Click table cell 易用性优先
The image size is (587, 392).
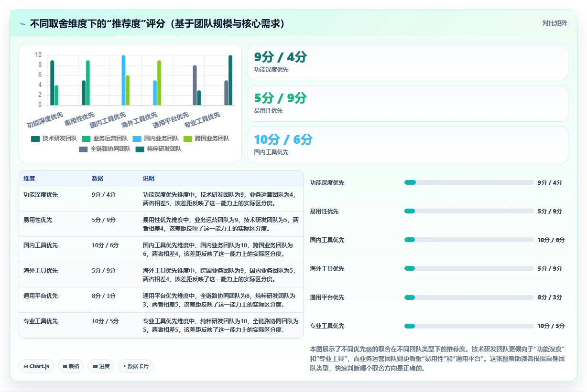(x=38, y=220)
